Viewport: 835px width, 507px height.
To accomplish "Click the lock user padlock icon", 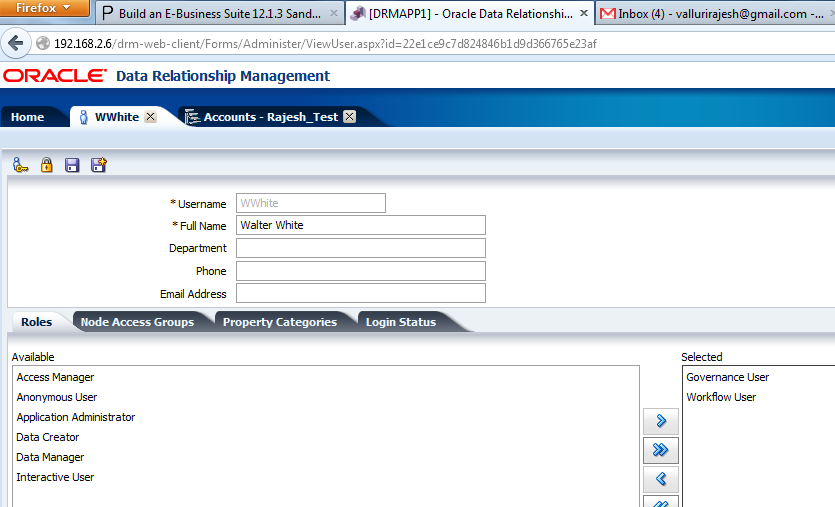I will [47, 165].
